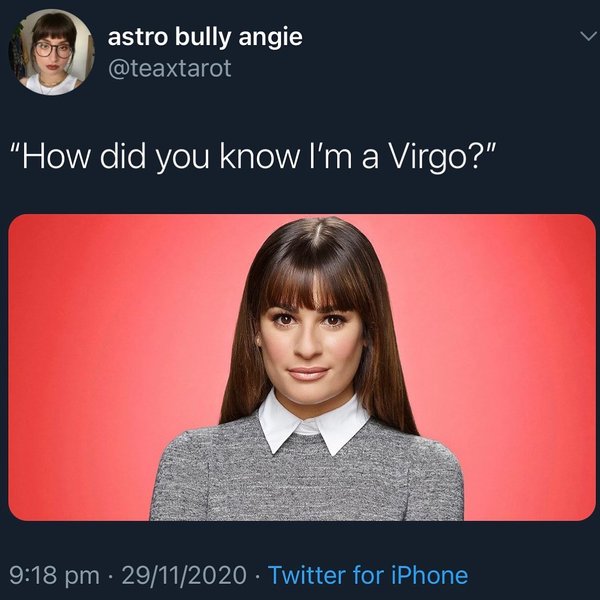The width and height of the screenshot is (600, 600).
Task: Open the attached photo with red background
Action: click(x=302, y=367)
